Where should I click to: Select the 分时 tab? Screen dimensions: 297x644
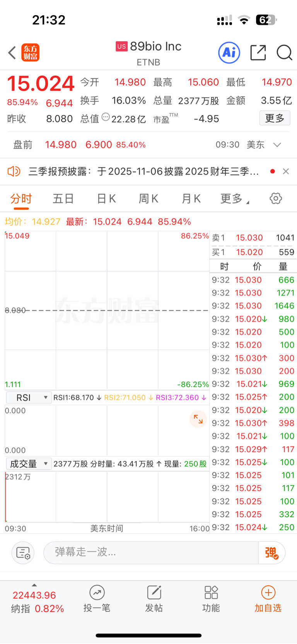click(21, 199)
